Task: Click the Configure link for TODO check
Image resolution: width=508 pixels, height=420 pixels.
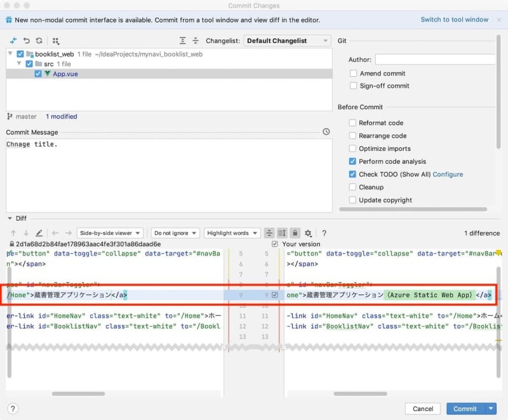Action: pos(448,174)
